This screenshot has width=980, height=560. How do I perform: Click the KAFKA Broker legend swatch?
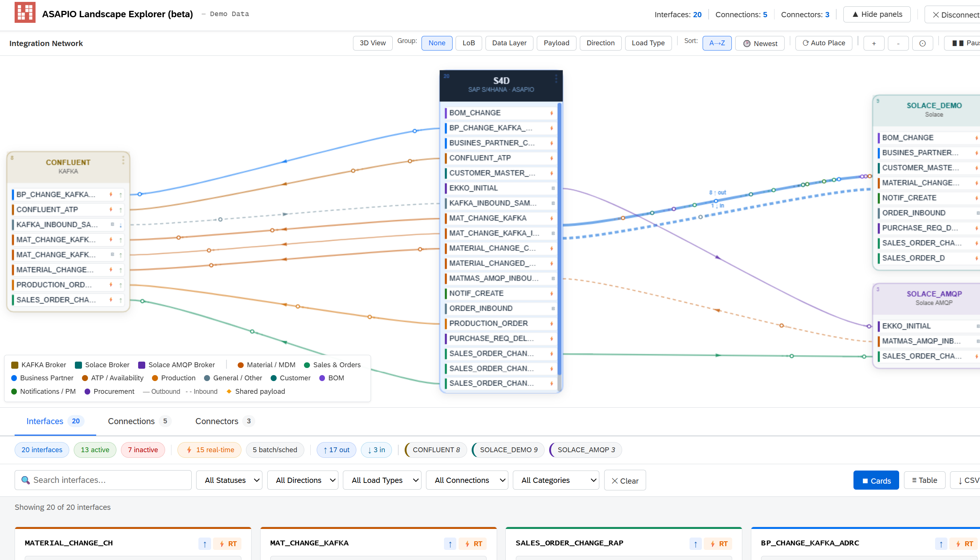click(15, 365)
